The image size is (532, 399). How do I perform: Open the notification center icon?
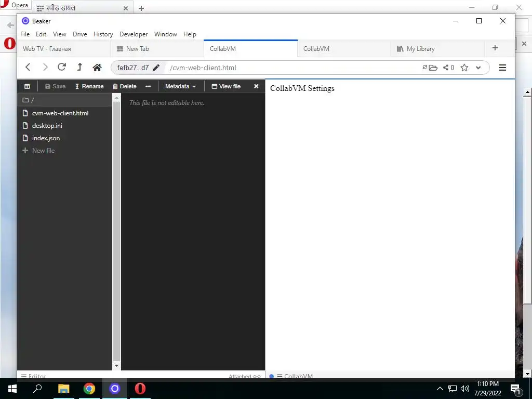515,389
